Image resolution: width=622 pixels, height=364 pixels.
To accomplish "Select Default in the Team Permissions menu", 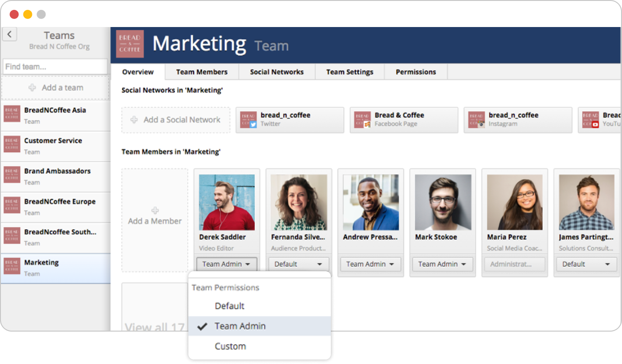I will click(229, 306).
